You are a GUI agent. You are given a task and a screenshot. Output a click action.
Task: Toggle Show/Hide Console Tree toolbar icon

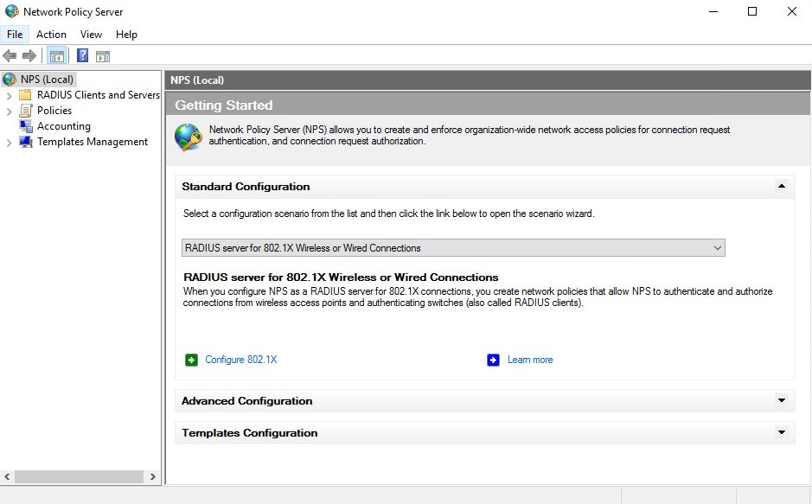pos(56,56)
